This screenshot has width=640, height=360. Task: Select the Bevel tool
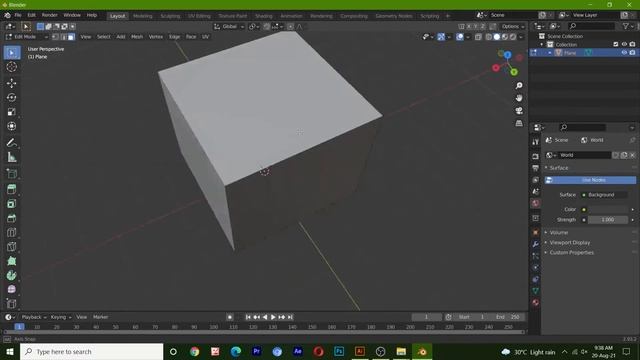click(x=12, y=218)
